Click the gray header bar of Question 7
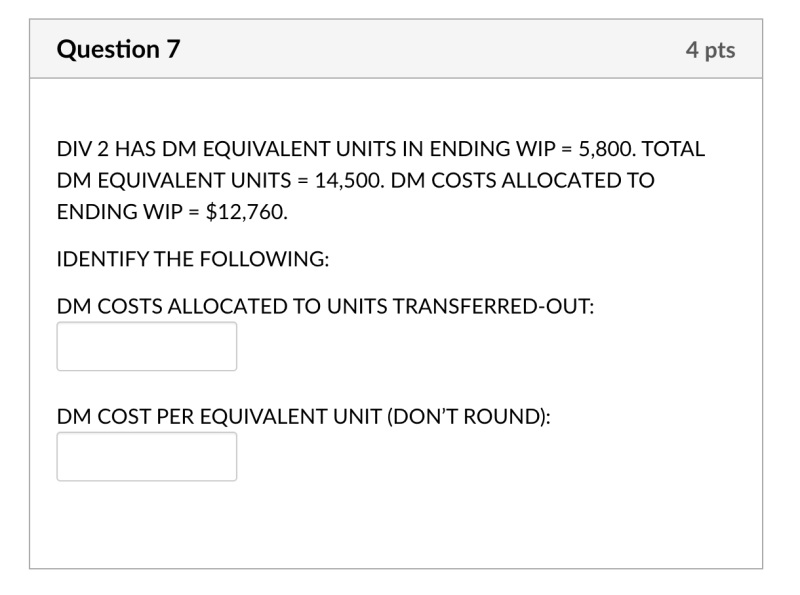 pyautogui.click(x=400, y=46)
